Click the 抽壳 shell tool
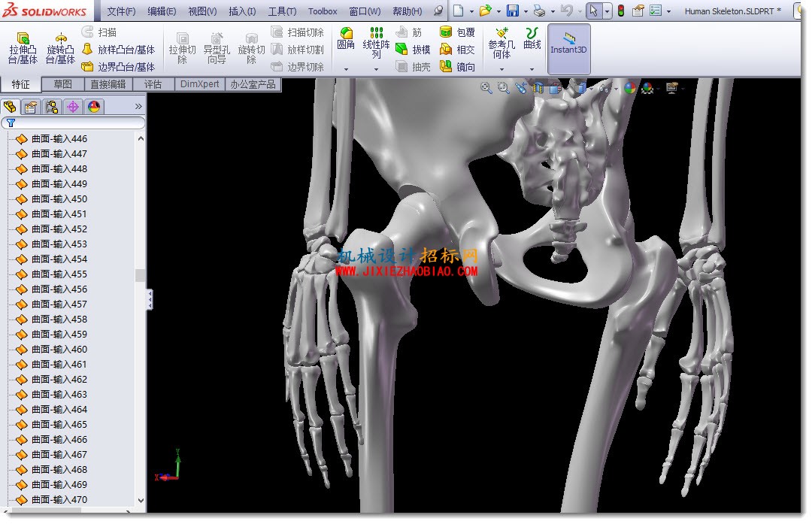The image size is (812, 524). coord(414,66)
